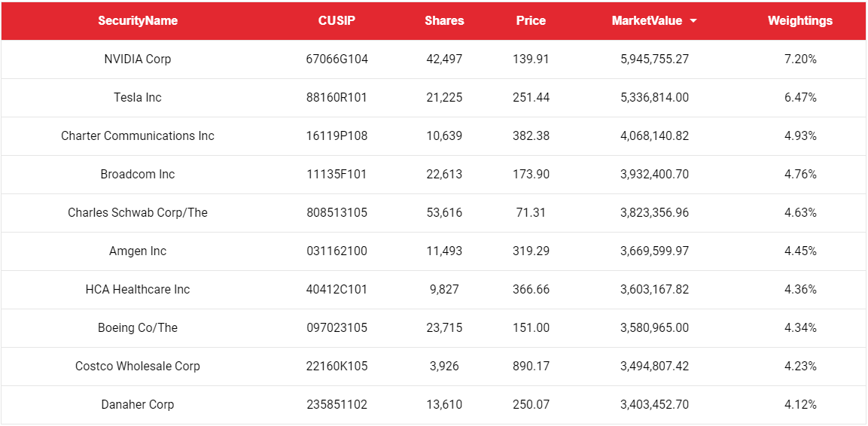
Task: Click shares value 21,225
Action: point(444,97)
